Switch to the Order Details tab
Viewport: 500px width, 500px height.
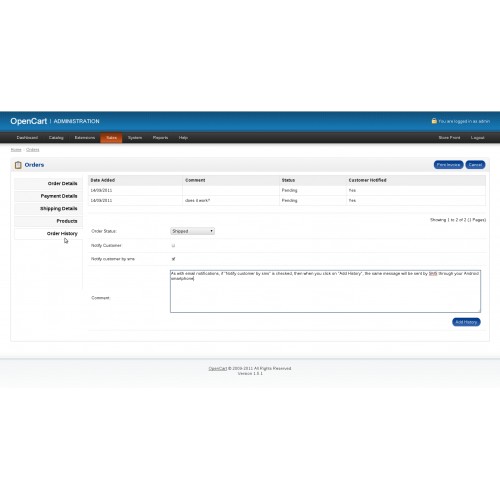point(48,184)
